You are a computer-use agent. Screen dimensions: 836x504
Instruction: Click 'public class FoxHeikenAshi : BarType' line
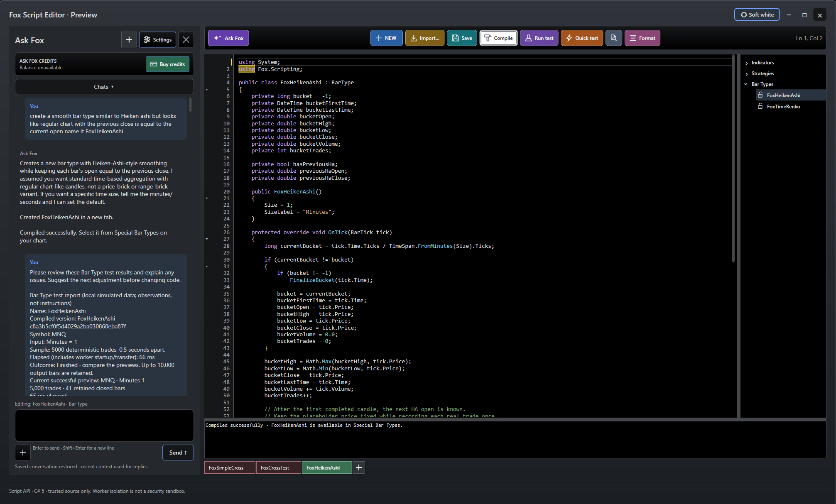pyautogui.click(x=296, y=83)
